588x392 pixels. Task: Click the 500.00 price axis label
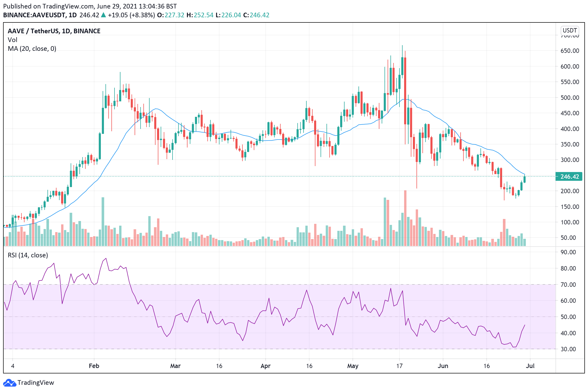click(570, 97)
